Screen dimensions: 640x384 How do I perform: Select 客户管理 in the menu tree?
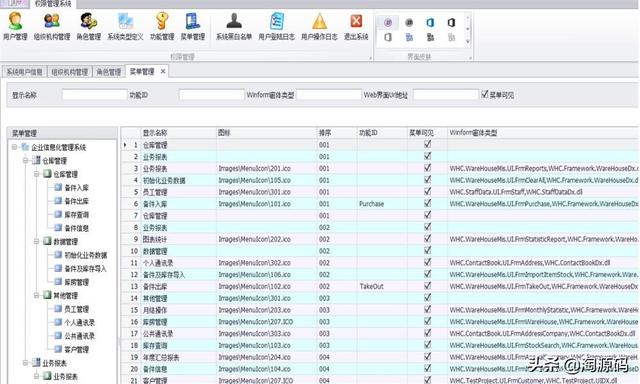click(x=76, y=349)
